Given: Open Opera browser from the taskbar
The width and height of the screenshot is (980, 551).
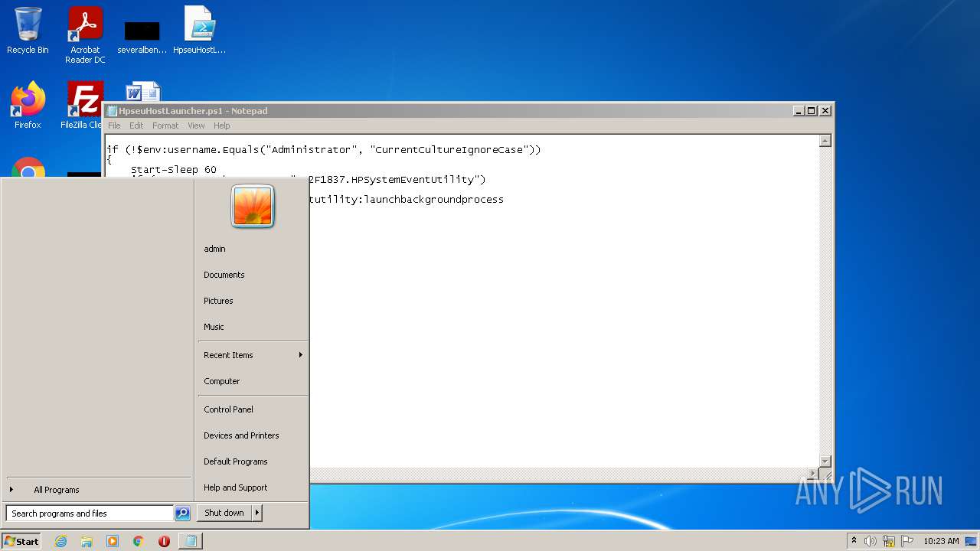Looking at the screenshot, I should 164,541.
